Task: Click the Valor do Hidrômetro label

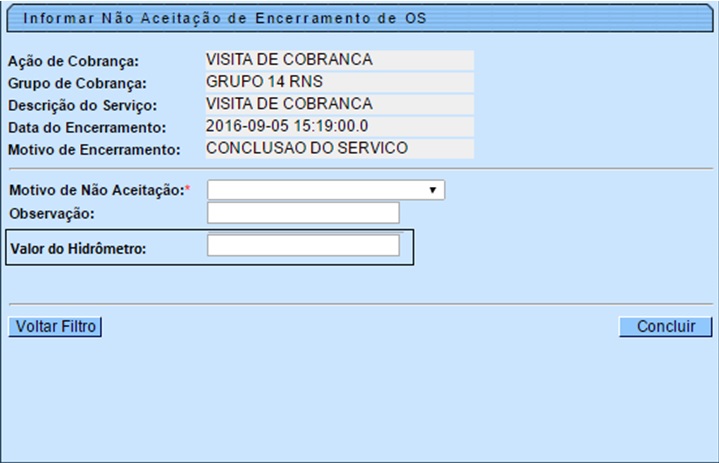Action: (77, 248)
